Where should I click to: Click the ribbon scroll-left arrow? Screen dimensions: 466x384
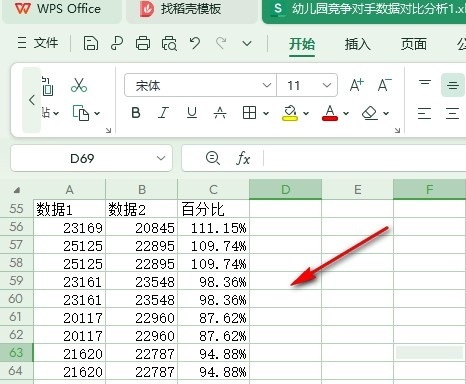tap(32, 100)
